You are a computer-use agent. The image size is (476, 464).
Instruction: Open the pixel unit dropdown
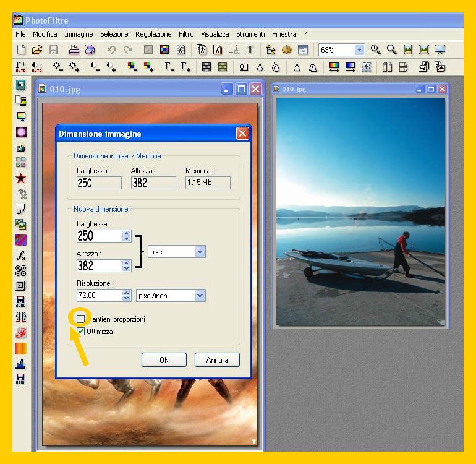pos(200,252)
